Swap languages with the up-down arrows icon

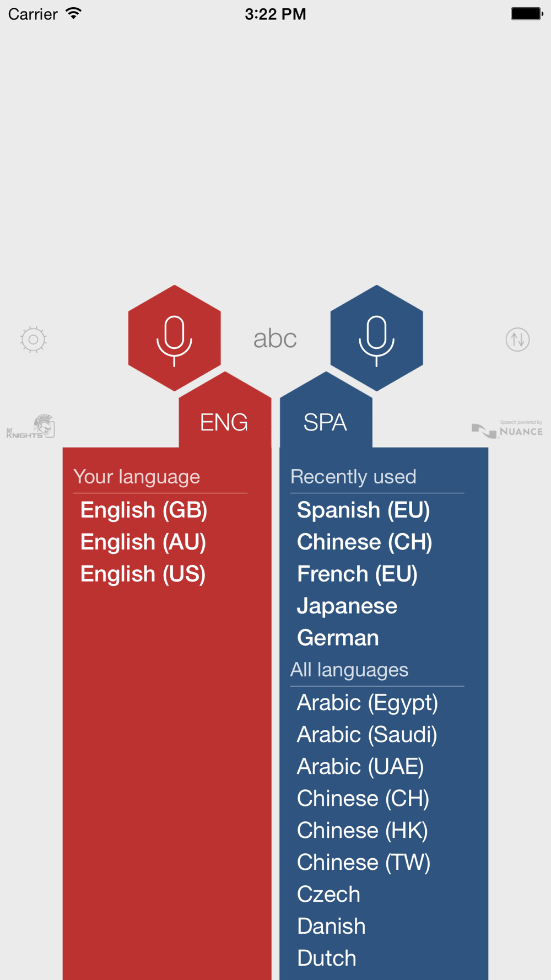517,340
